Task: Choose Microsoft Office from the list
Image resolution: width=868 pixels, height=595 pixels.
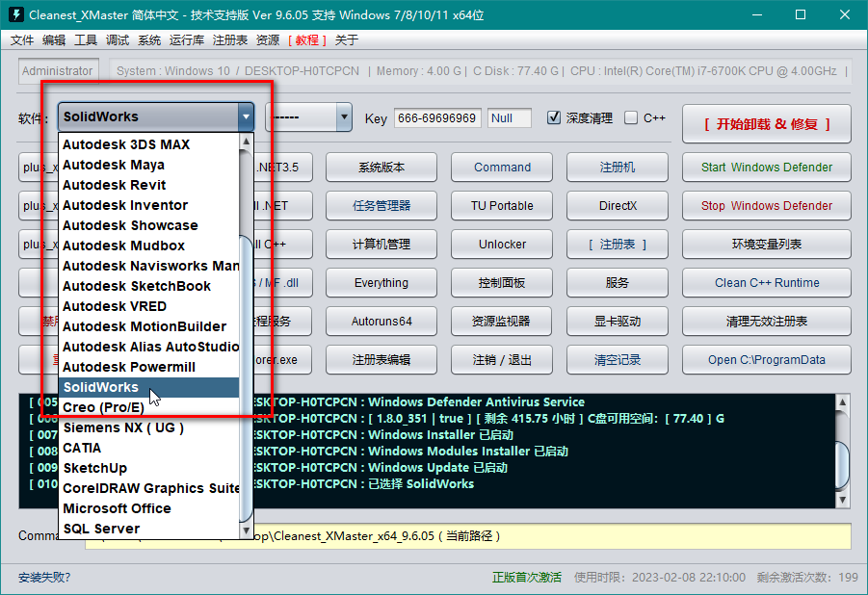Action: coord(149,508)
